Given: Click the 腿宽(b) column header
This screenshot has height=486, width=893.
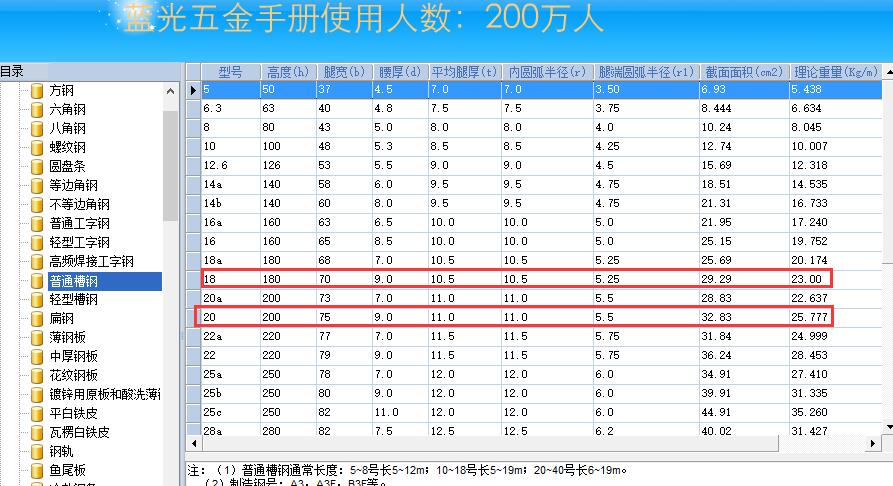Looking at the screenshot, I should (344, 72).
